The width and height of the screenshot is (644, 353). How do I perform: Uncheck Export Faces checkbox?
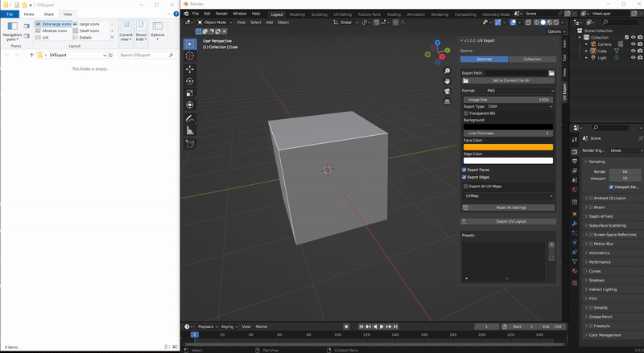(x=464, y=170)
